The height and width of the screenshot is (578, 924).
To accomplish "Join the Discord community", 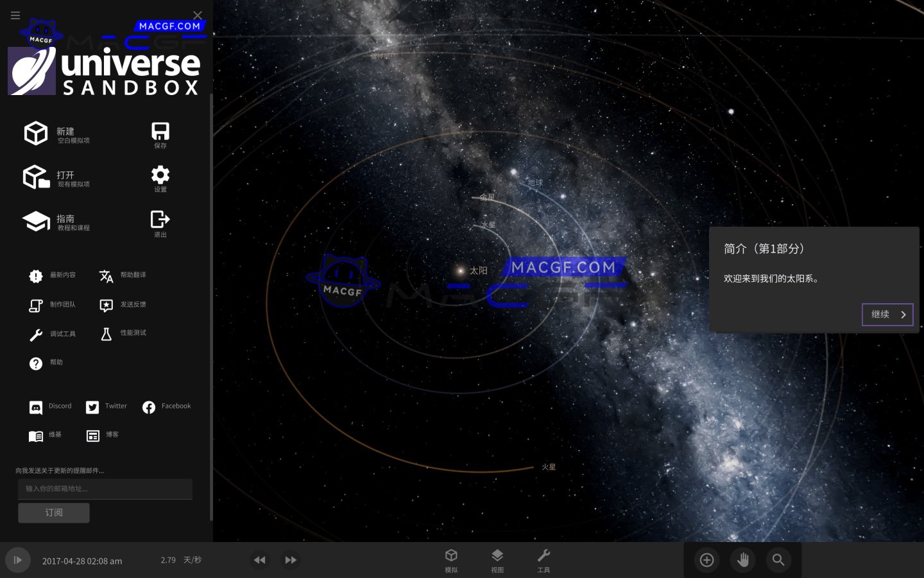I will [50, 406].
